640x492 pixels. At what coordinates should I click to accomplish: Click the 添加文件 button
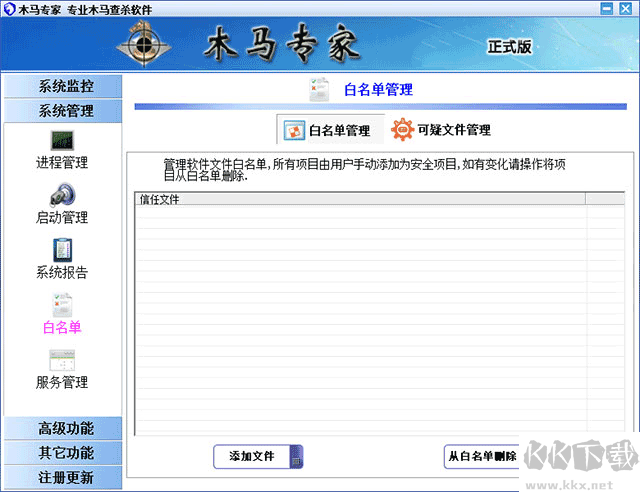[x=251, y=456]
